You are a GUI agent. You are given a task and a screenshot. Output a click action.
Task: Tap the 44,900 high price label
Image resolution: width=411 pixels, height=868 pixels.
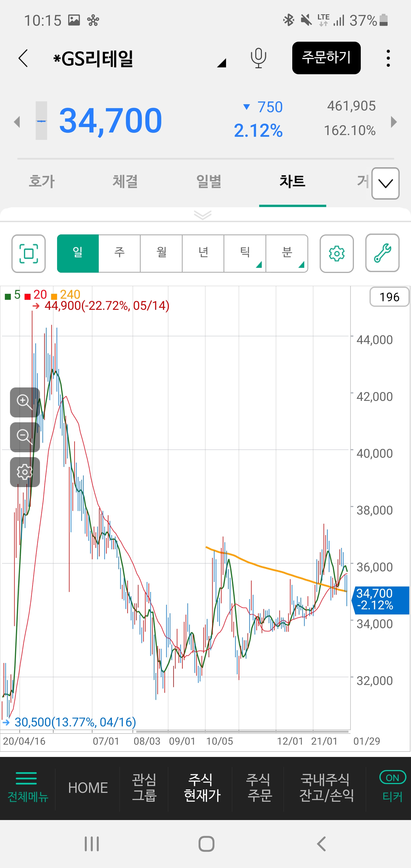click(107, 306)
